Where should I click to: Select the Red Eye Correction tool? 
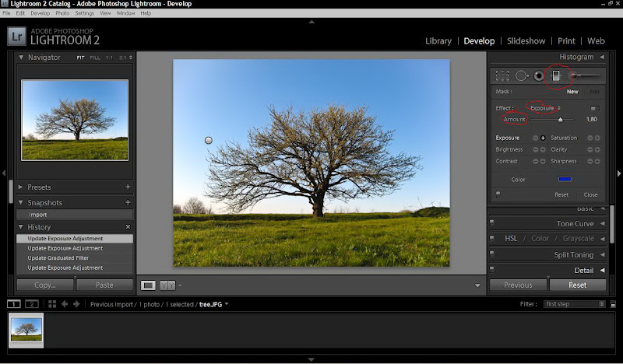coord(538,75)
